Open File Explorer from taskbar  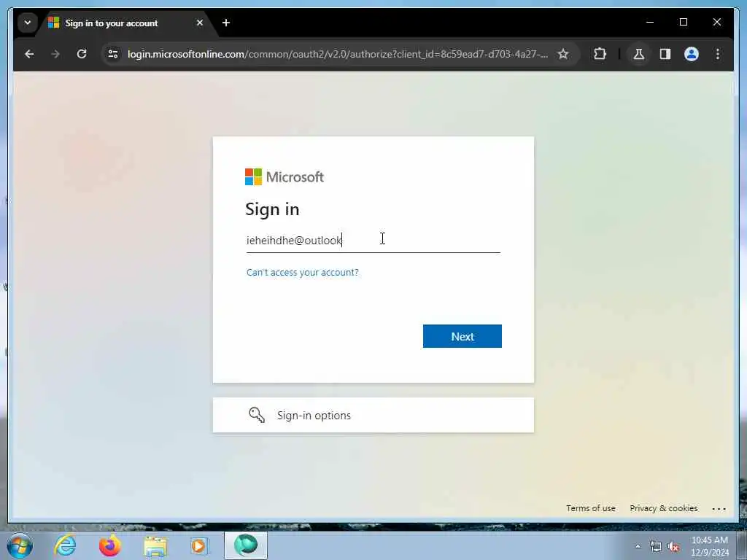point(155,545)
